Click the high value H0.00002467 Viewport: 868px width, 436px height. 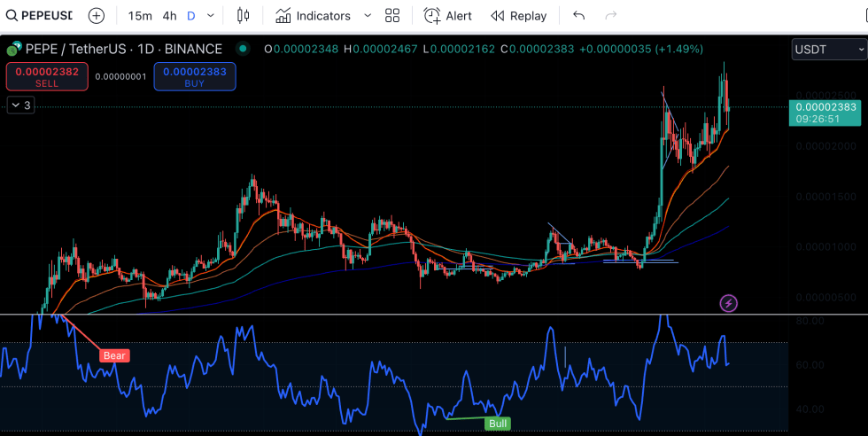click(380, 50)
